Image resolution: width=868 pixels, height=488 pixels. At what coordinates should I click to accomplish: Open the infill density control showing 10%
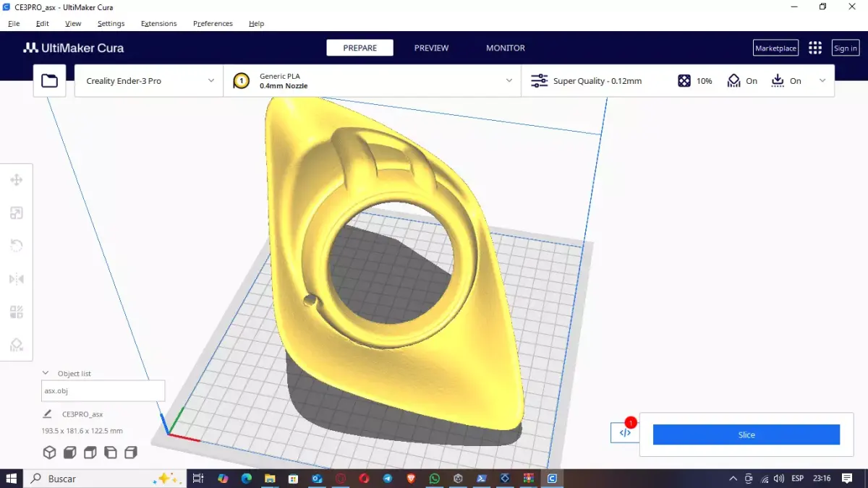pos(694,81)
